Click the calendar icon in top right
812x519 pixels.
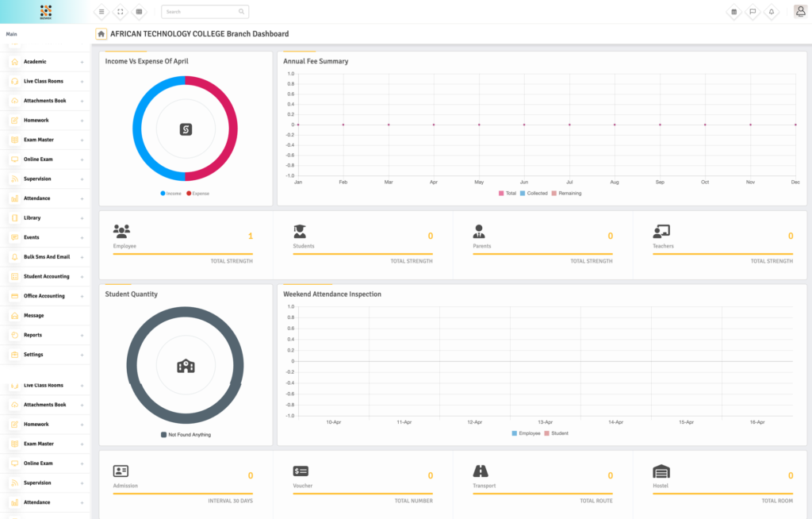click(733, 12)
